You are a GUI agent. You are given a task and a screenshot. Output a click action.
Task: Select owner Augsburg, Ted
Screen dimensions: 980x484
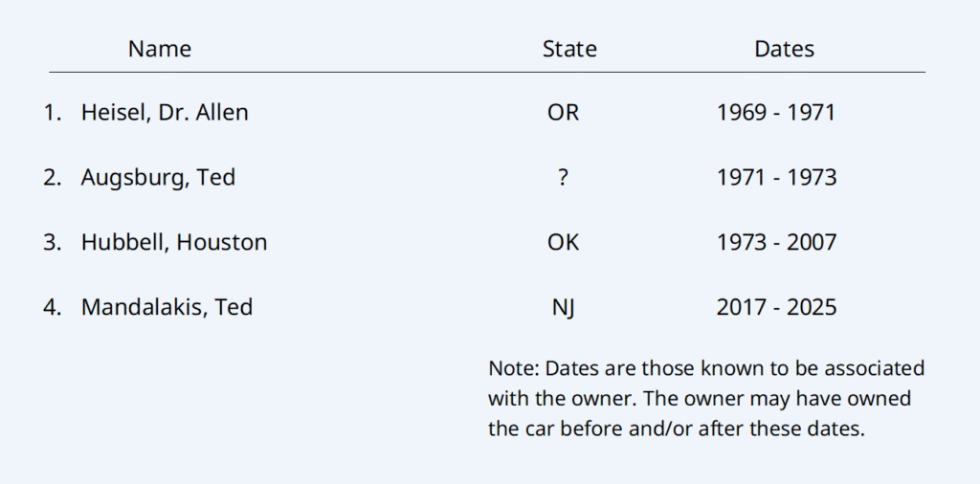tap(158, 177)
